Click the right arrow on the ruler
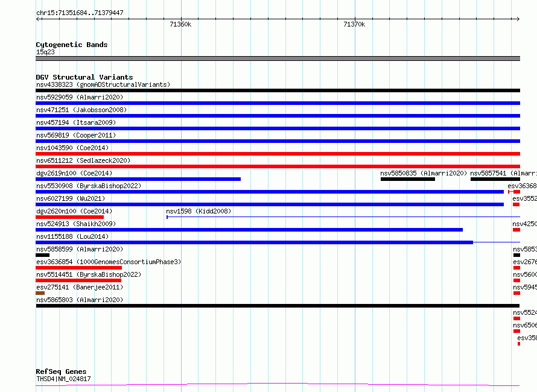This screenshot has width=537, height=392. [518, 19]
